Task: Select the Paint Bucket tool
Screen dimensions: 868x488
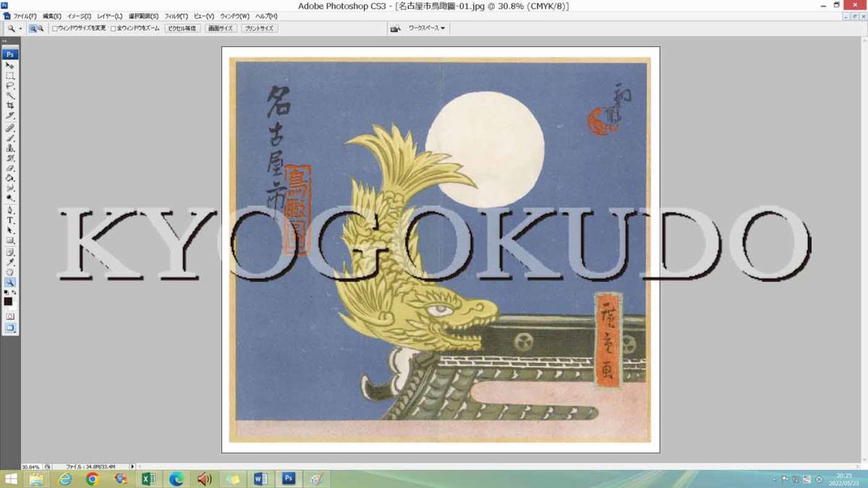Action: [x=10, y=178]
